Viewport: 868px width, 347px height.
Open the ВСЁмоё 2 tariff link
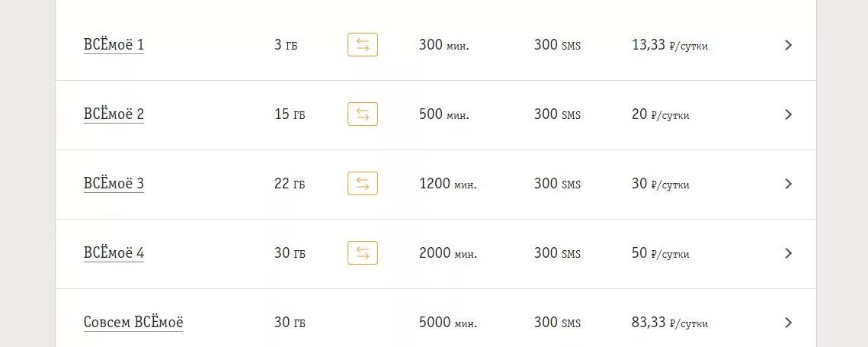114,114
